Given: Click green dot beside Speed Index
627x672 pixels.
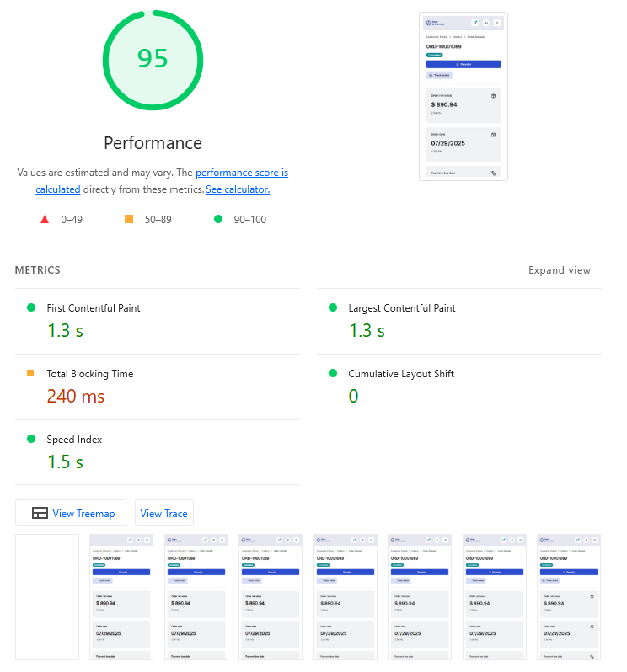Looking at the screenshot, I should (31, 440).
